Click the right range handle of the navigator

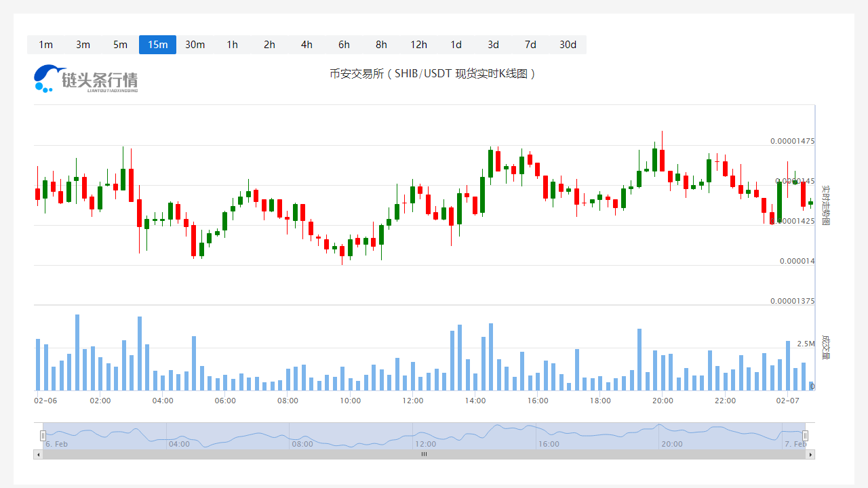click(806, 436)
